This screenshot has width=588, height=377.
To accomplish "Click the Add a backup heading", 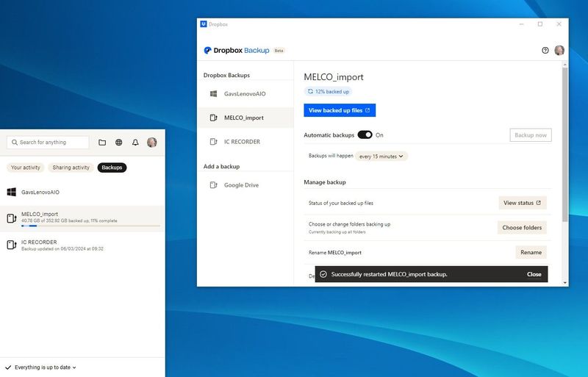I will point(222,166).
